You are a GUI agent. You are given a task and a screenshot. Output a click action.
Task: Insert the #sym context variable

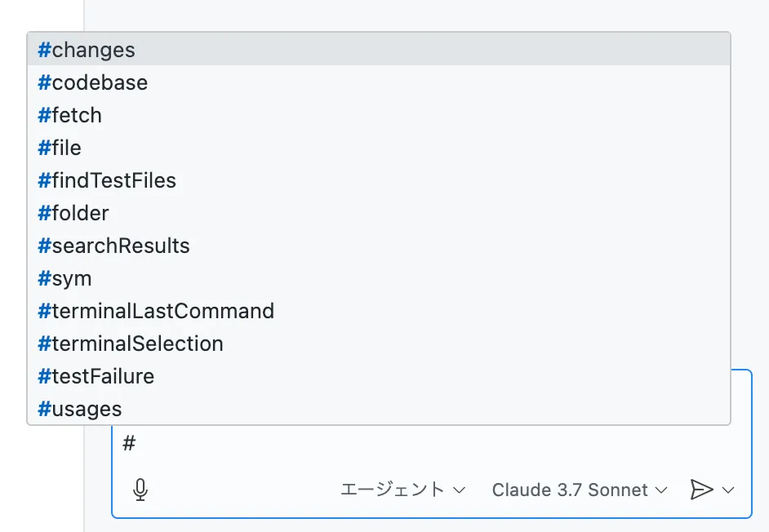click(x=64, y=278)
